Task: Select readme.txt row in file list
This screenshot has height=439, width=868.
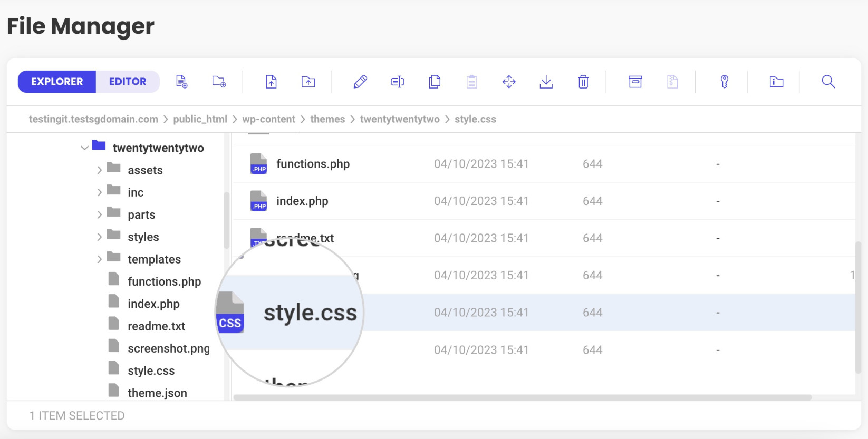Action: 544,238
